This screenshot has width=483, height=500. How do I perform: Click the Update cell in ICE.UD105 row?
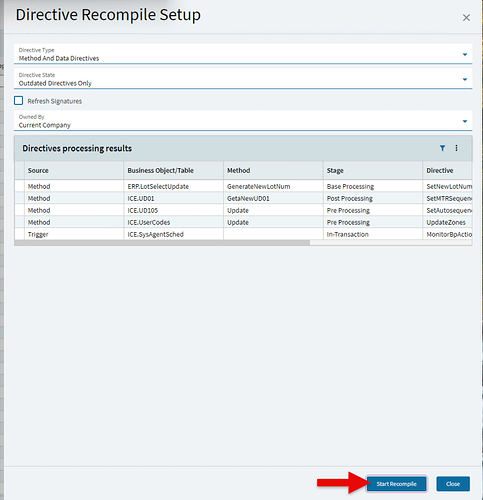pyautogui.click(x=273, y=210)
